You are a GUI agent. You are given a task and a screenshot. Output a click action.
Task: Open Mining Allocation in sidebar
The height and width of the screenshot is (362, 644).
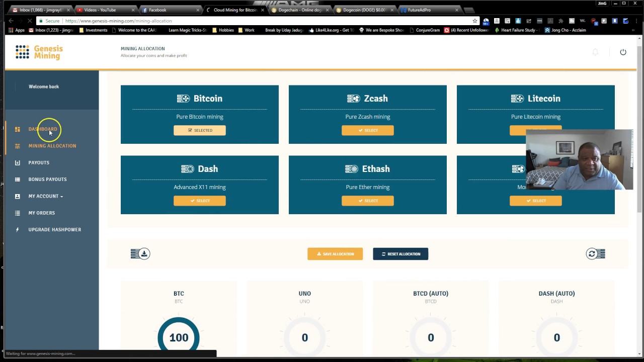tap(52, 146)
